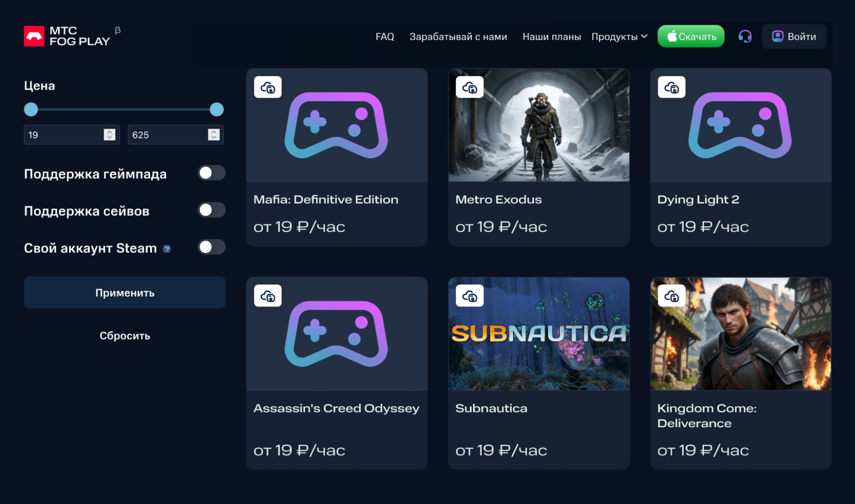Open the FAQ page
Viewport: 855px width, 504px height.
(x=385, y=37)
